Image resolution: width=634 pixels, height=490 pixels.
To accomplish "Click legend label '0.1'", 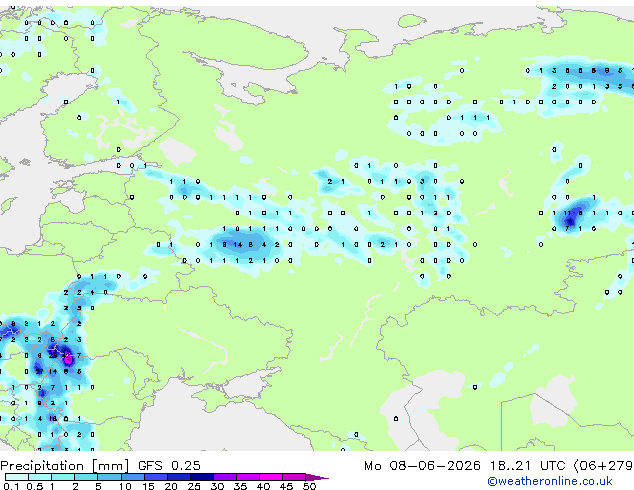I will 11,486.
